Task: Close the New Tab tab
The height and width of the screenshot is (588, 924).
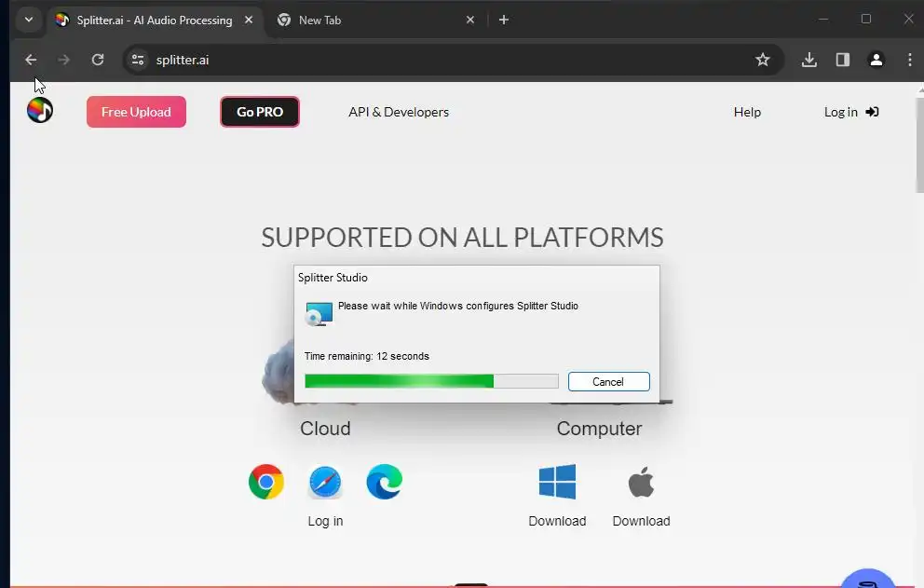Action: [470, 20]
